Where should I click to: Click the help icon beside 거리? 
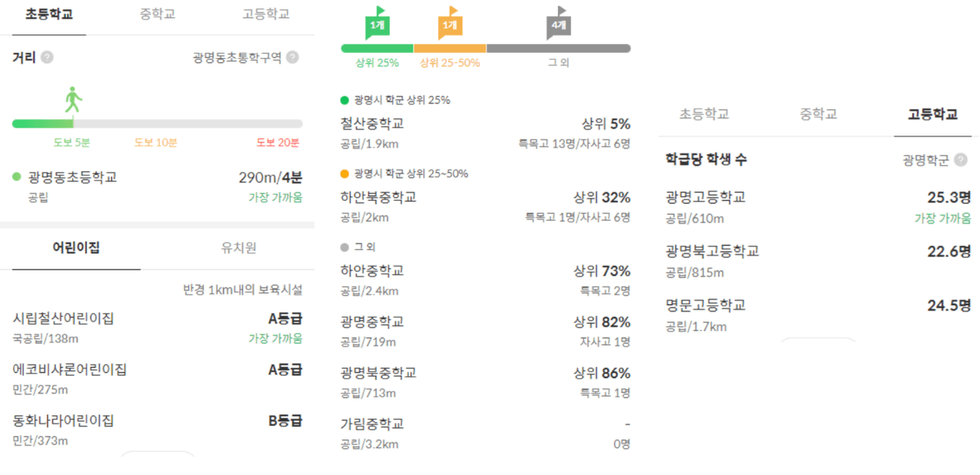pos(47,57)
